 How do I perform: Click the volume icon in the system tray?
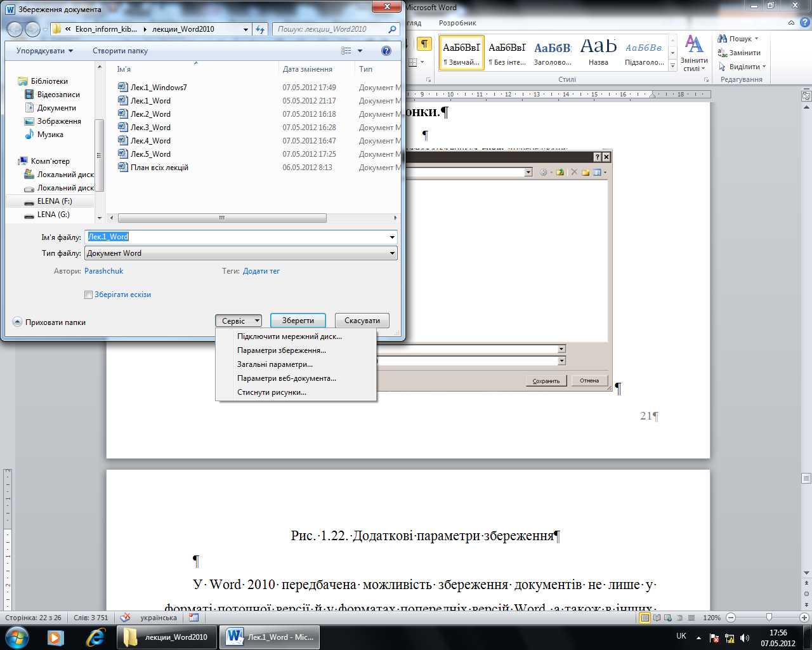[745, 638]
